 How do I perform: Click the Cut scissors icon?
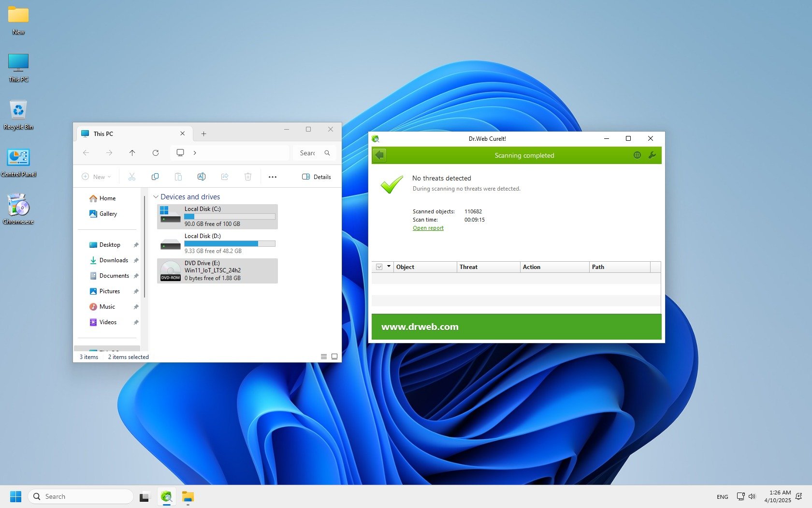pyautogui.click(x=132, y=177)
